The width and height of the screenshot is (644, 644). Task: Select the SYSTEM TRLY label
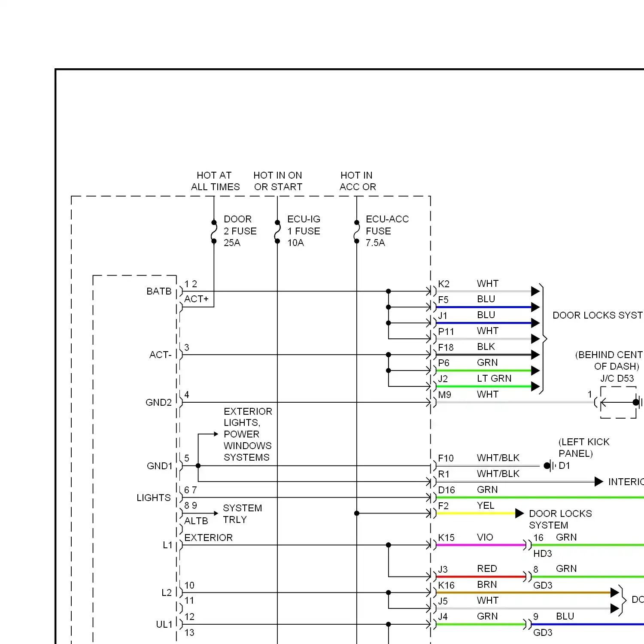[242, 514]
